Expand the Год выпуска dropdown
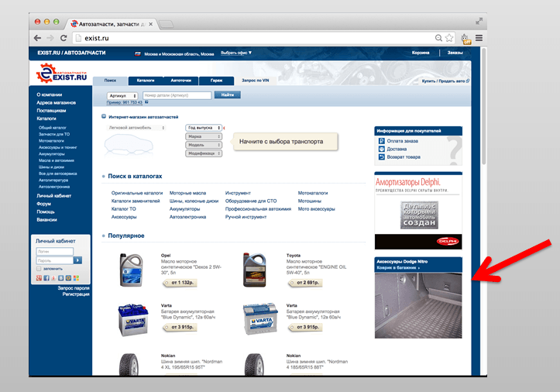560x392 pixels. click(204, 128)
